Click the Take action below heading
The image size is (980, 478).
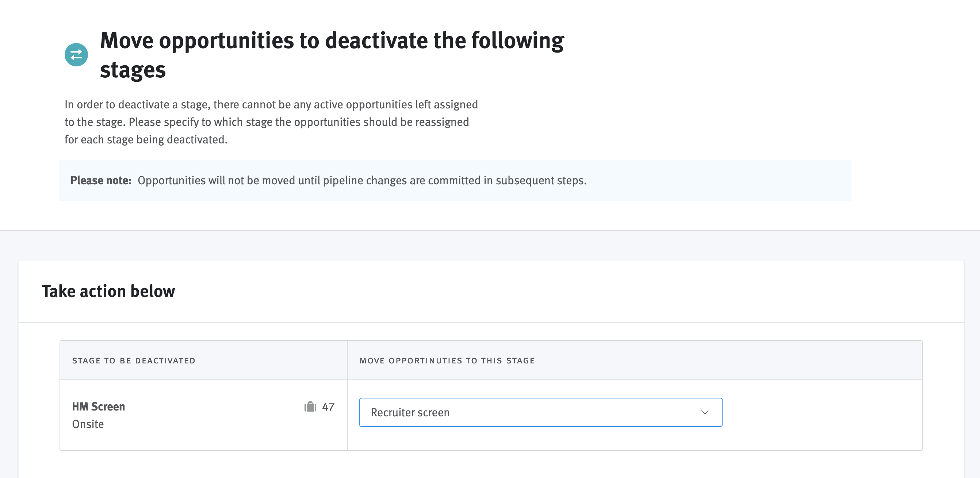click(108, 291)
